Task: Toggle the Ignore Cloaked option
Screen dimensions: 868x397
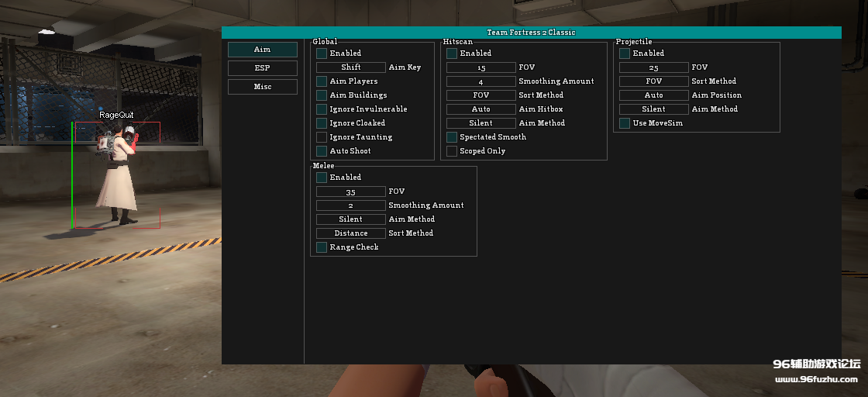Action: (322, 123)
